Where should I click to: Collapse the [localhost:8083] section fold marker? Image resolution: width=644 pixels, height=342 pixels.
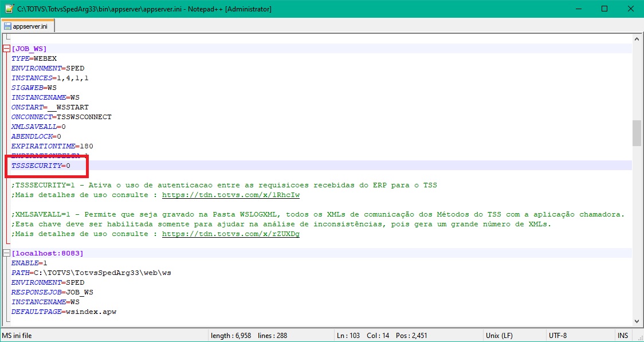point(6,253)
